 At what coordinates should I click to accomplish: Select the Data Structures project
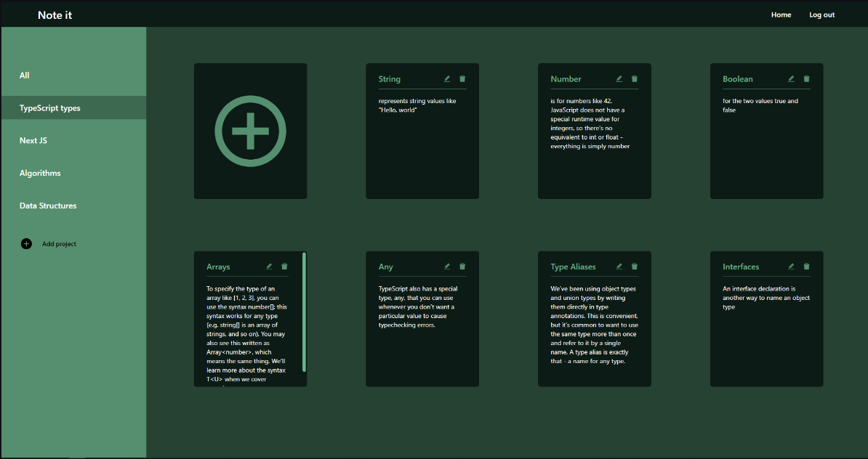(x=48, y=206)
